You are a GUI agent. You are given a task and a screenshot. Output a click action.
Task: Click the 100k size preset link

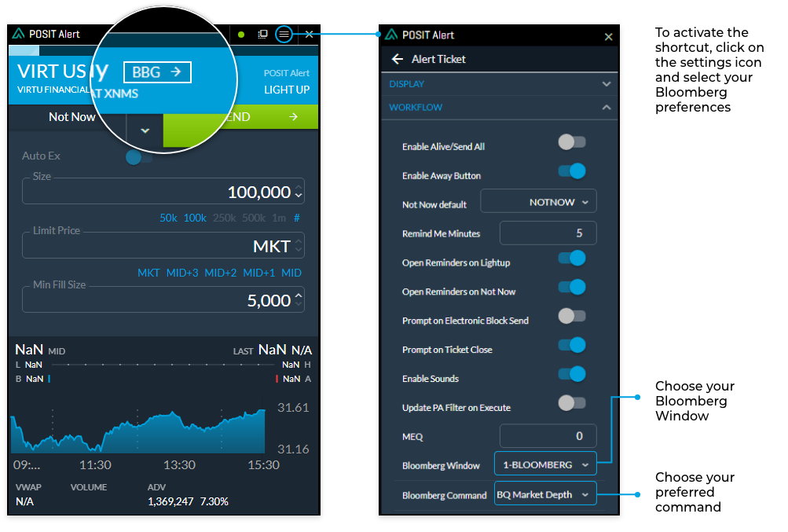click(194, 218)
